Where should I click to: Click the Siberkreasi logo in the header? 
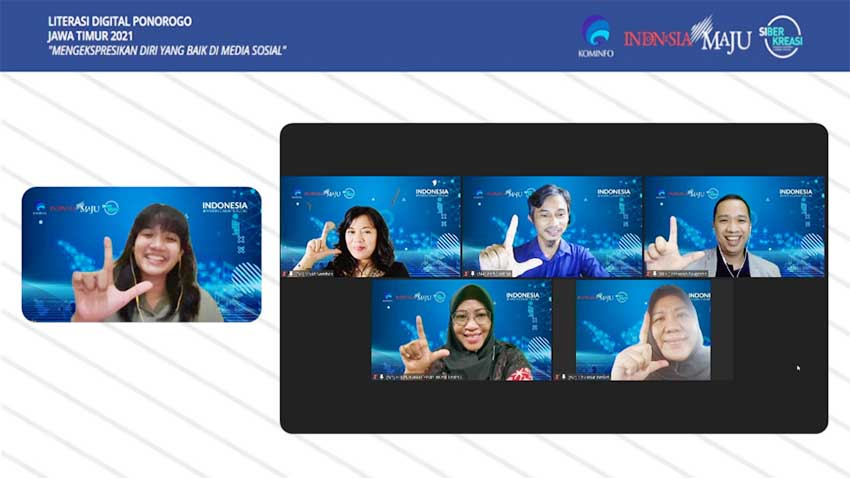(x=783, y=36)
